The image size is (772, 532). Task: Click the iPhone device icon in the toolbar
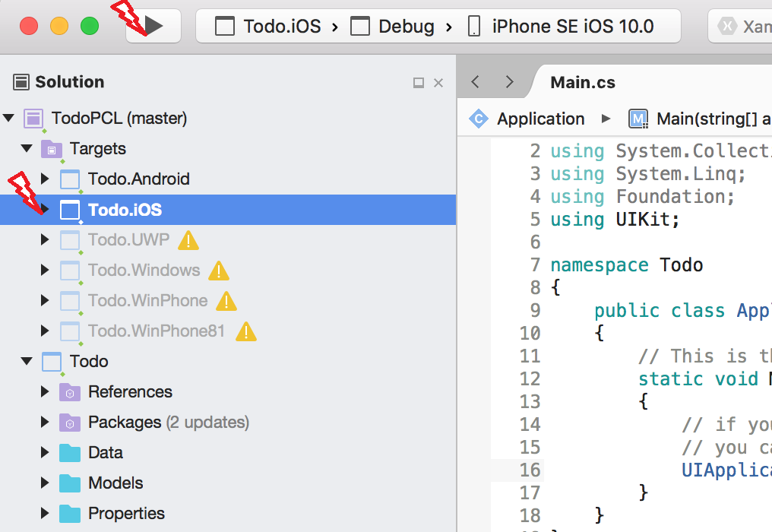click(x=473, y=26)
